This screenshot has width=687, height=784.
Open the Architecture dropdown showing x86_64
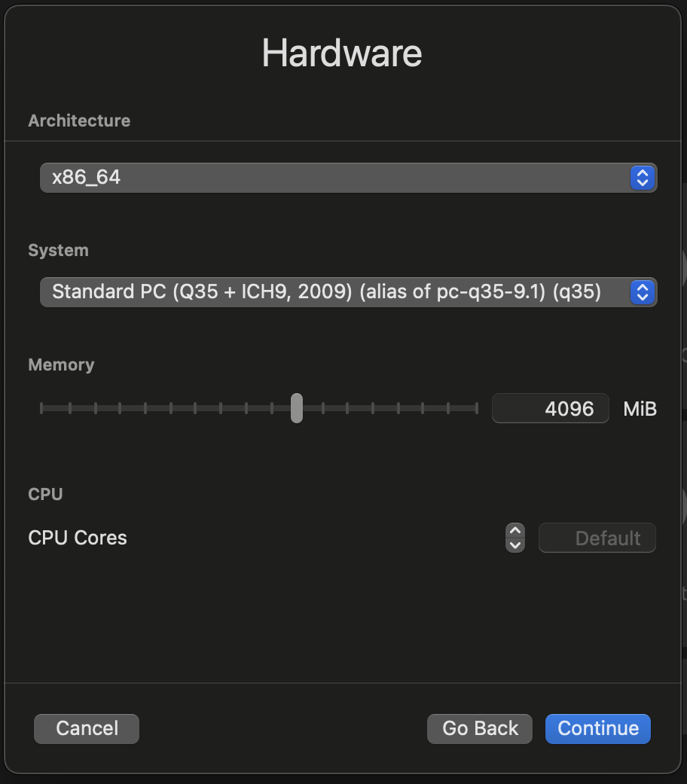tap(347, 178)
